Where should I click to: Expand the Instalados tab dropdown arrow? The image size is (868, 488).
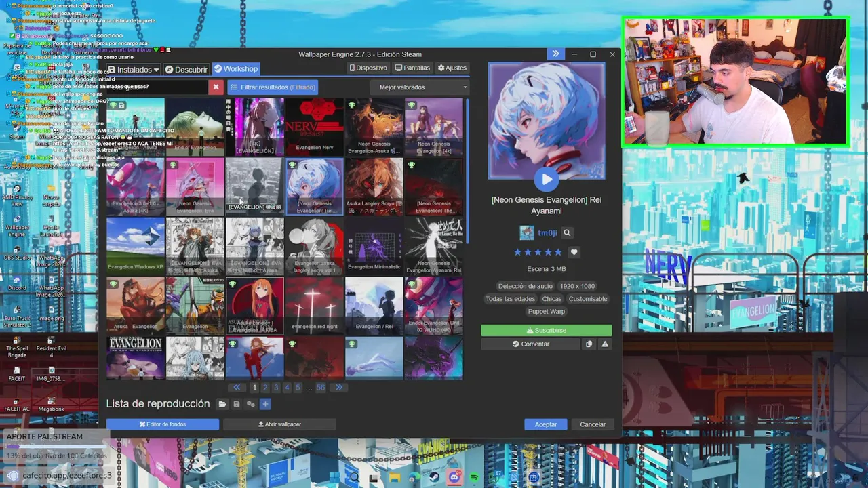(157, 69)
